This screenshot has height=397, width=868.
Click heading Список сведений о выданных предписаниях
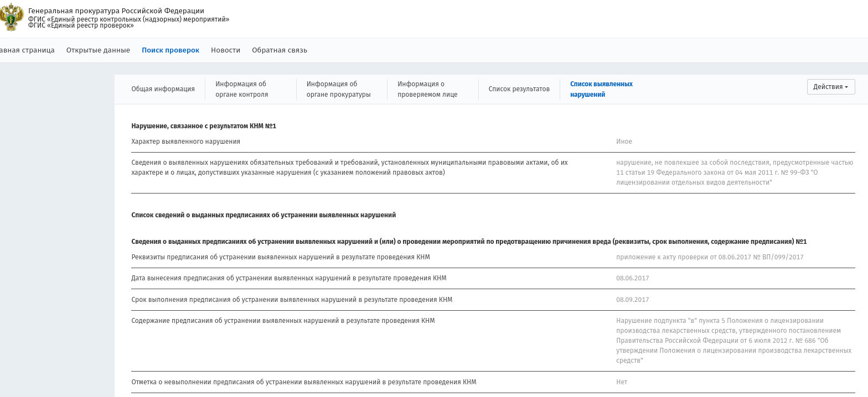(263, 215)
